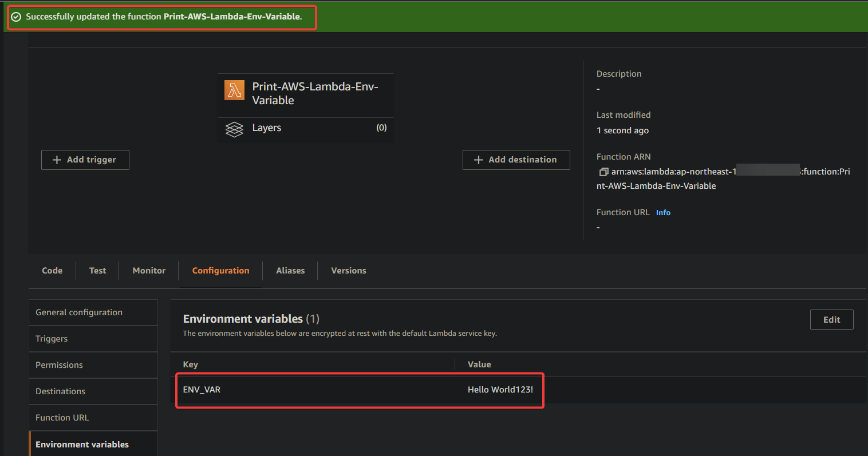Click the plus icon on Add destination

click(x=479, y=160)
